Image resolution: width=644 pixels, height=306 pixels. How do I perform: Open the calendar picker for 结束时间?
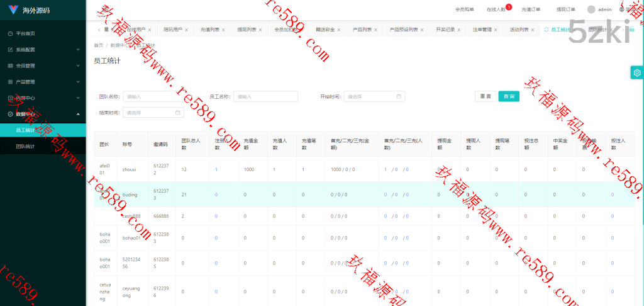click(177, 113)
